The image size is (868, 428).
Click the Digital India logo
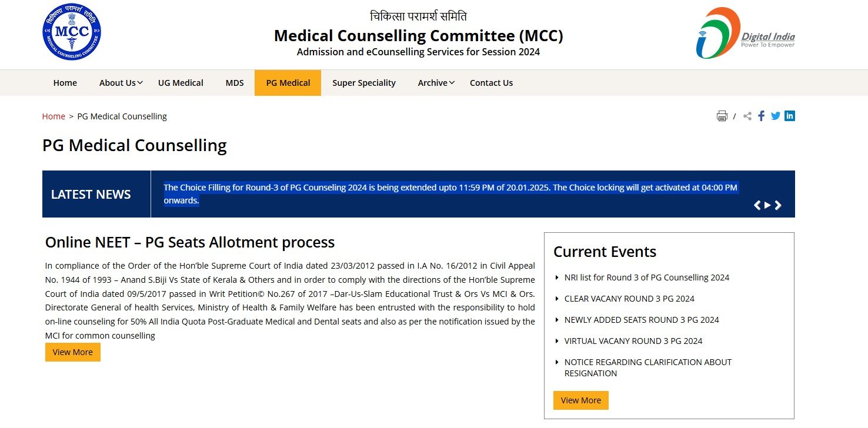click(x=745, y=34)
